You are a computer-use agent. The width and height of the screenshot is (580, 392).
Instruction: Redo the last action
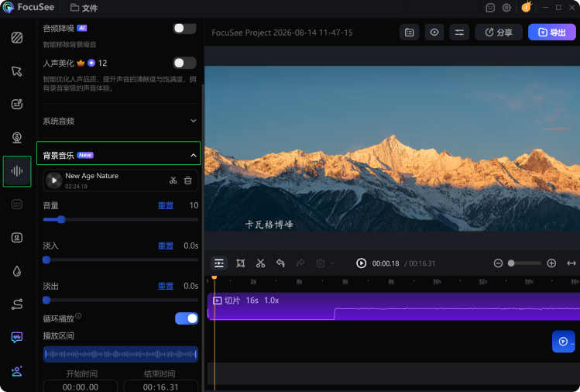[x=300, y=263]
